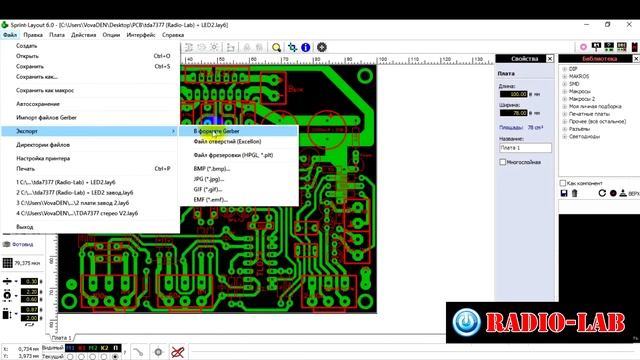Open the Действия menu
This screenshot has width=640, height=360.
click(x=84, y=35)
